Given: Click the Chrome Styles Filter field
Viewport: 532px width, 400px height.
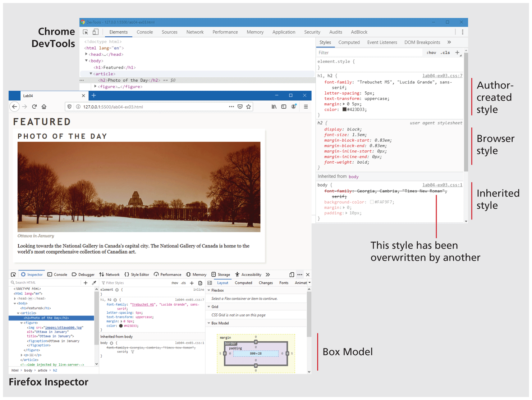Looking at the screenshot, I should [368, 53].
